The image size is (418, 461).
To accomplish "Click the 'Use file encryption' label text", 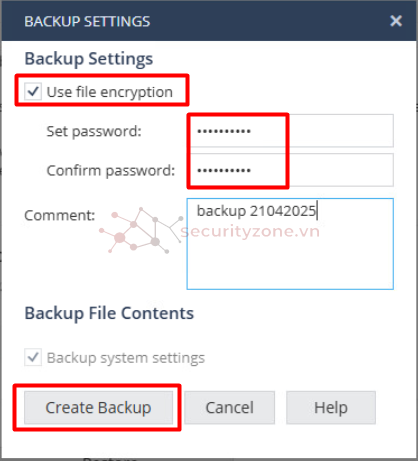I will point(109,92).
